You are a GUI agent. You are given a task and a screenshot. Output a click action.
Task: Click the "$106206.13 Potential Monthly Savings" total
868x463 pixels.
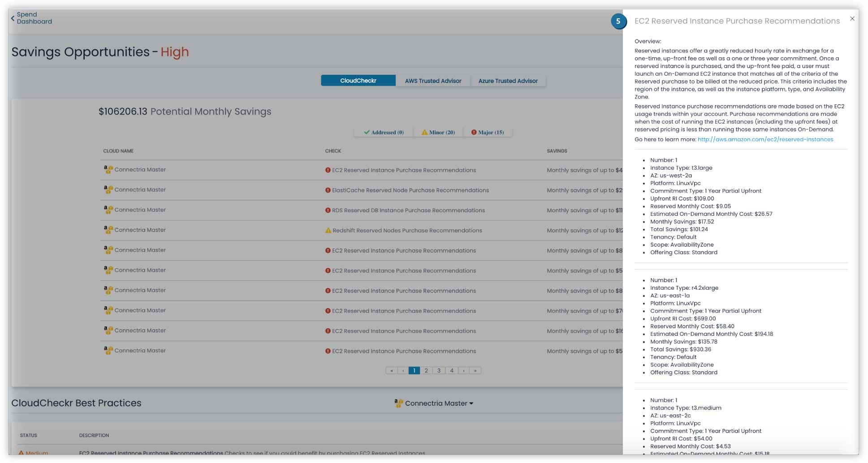click(185, 111)
